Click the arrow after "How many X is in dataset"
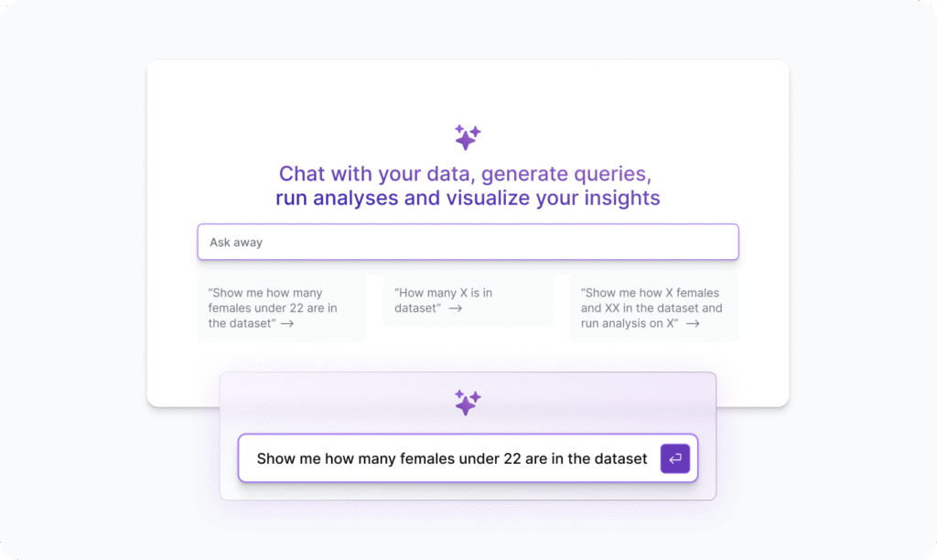 (x=456, y=308)
